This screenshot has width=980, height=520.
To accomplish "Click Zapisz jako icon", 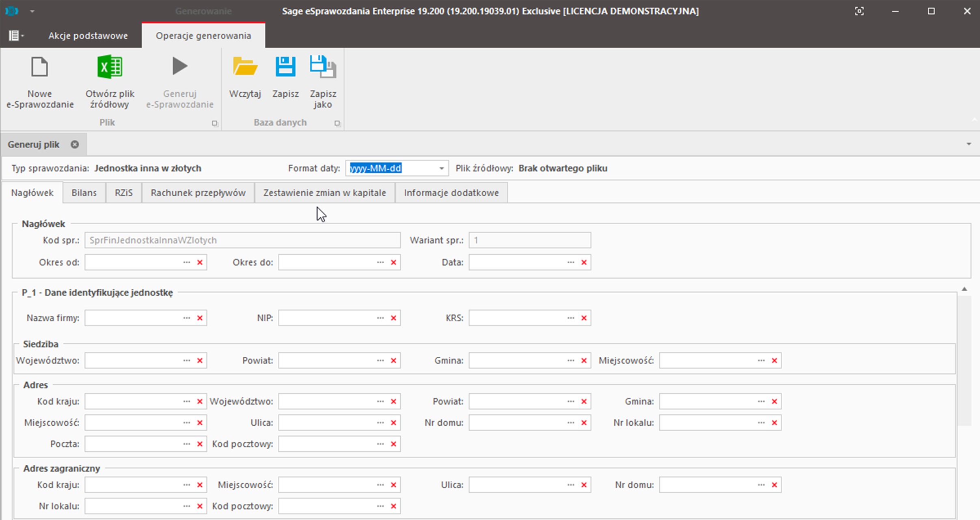I will pyautogui.click(x=323, y=67).
